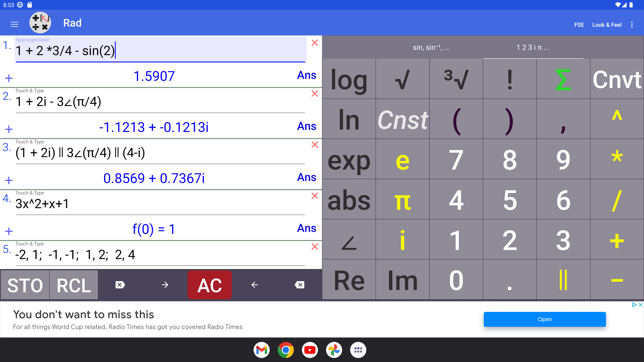The image size is (644, 362).
Task: Tap the yellow imaginary i key
Action: tap(402, 239)
